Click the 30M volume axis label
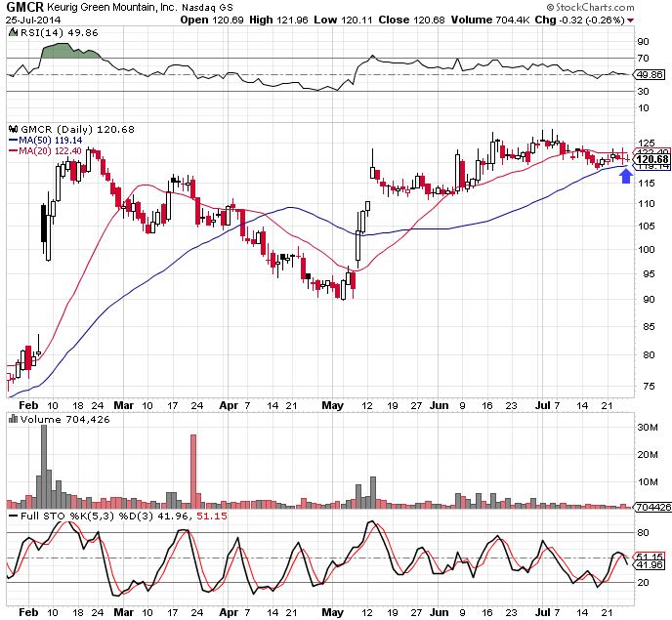672x620 pixels. click(x=648, y=428)
